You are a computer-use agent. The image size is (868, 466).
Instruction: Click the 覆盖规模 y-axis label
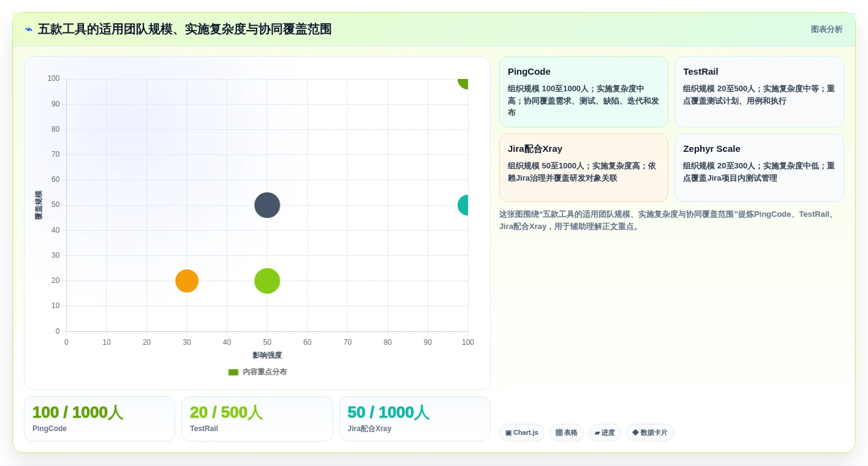[39, 205]
